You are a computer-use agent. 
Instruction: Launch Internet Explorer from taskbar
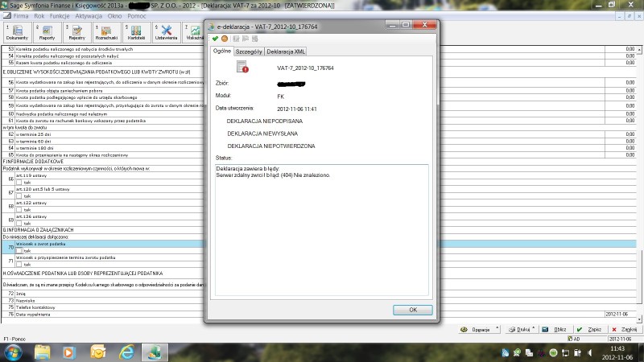[126, 352]
